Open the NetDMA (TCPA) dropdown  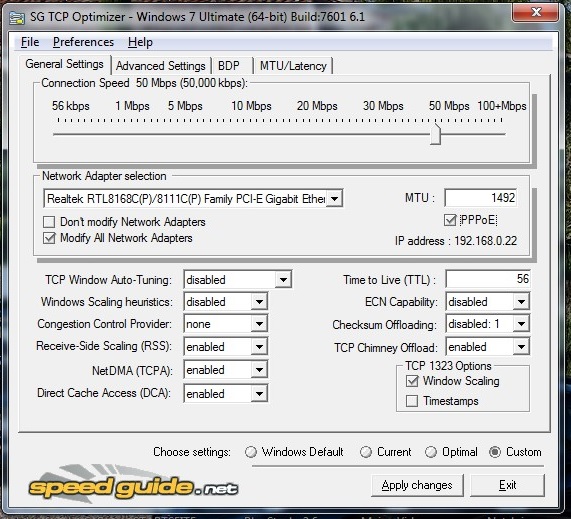259,370
